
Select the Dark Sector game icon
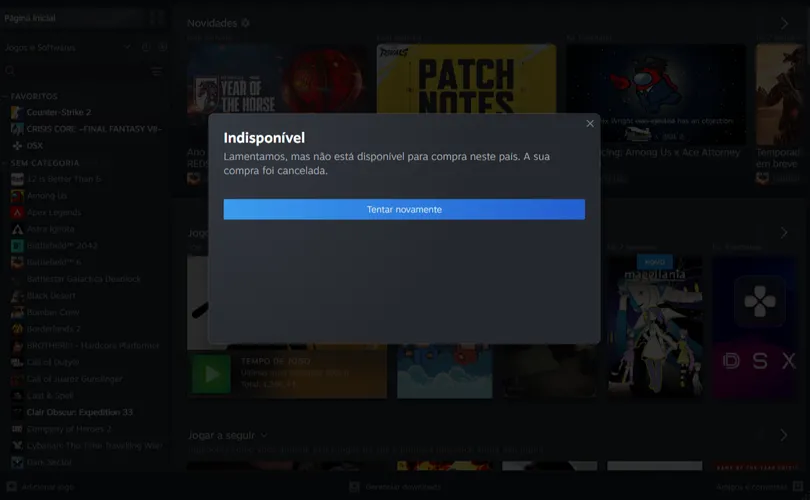point(17,462)
